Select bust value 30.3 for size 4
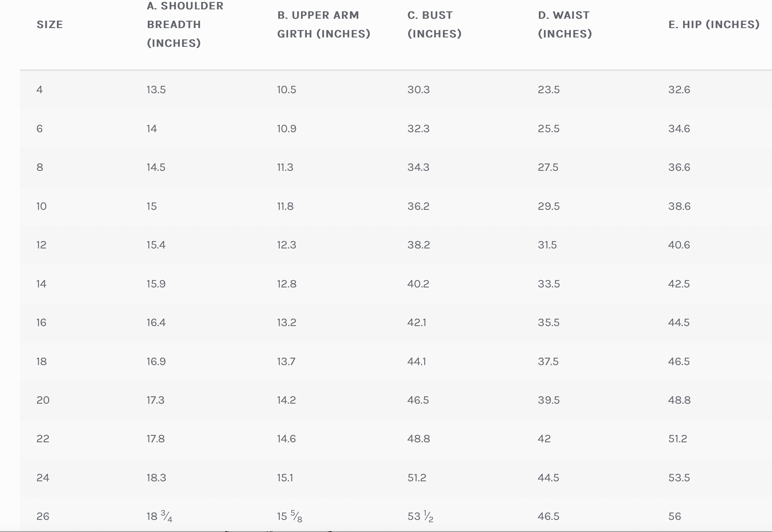This screenshot has height=532, width=772. (x=418, y=90)
